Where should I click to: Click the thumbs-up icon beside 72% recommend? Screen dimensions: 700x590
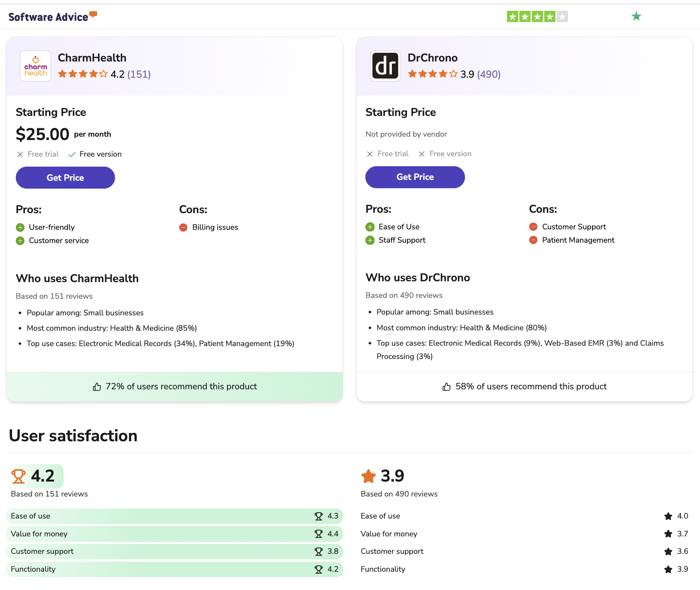coord(97,387)
